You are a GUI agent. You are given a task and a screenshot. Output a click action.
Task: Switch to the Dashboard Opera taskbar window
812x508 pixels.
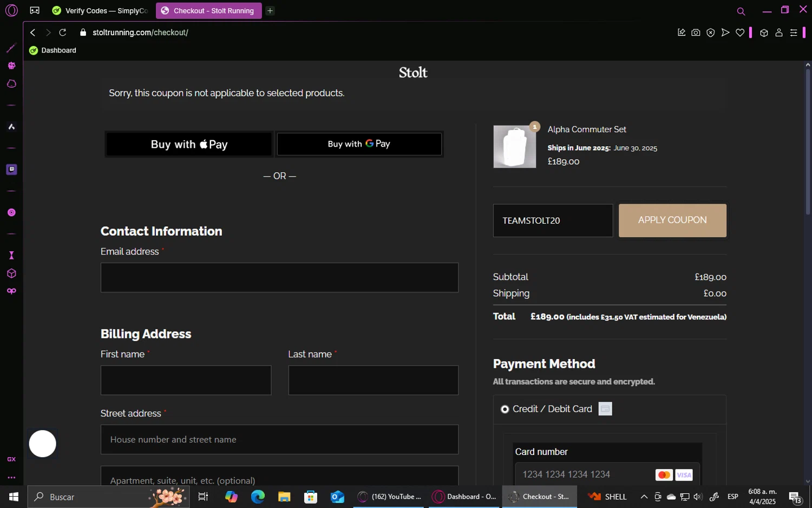(464, 497)
